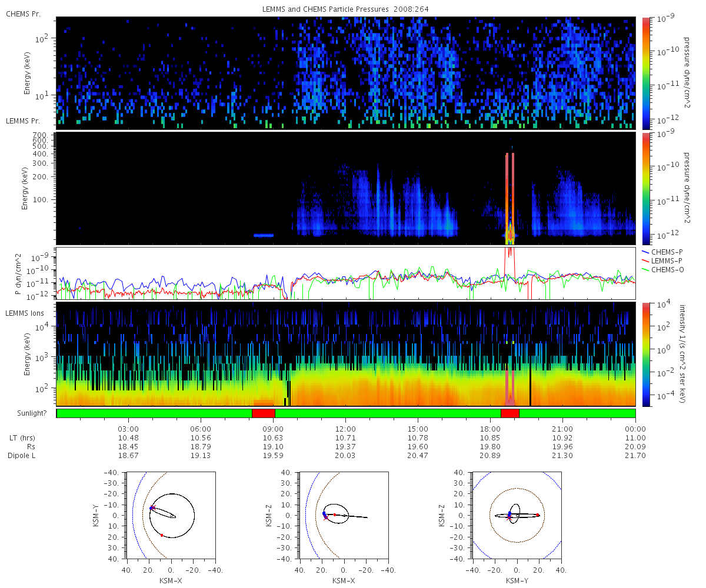Click the Rs value 18.45

(128, 447)
